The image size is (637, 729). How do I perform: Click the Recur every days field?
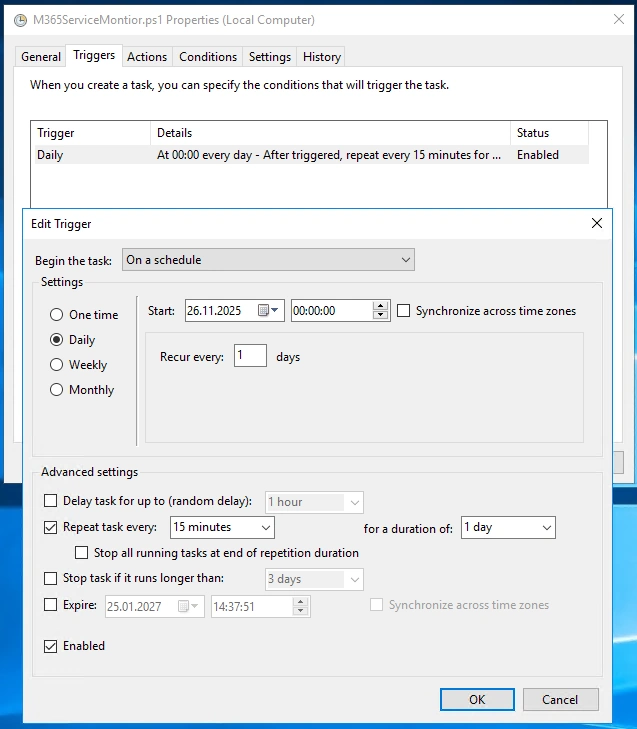click(250, 356)
